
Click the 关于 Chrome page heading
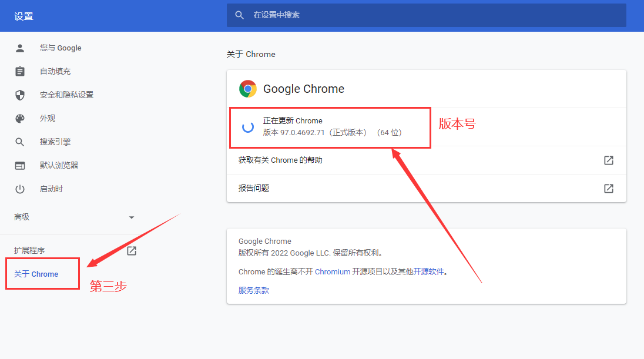(251, 54)
